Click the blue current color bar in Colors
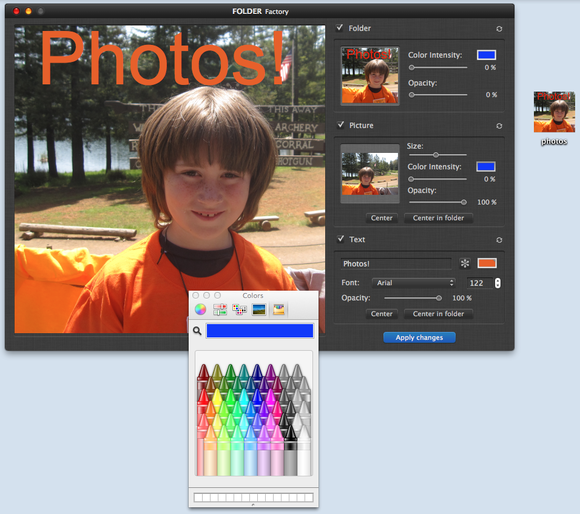The image size is (580, 514). click(x=260, y=331)
